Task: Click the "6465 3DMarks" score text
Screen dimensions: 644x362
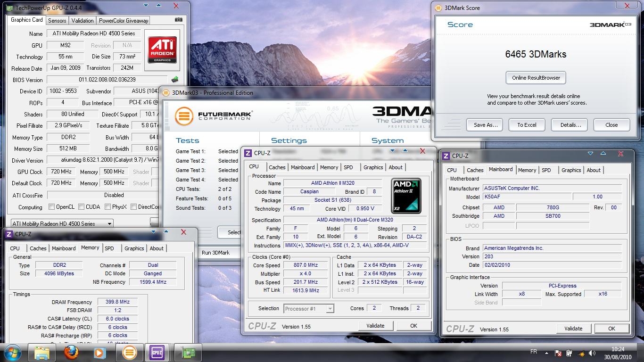Action: coord(536,54)
